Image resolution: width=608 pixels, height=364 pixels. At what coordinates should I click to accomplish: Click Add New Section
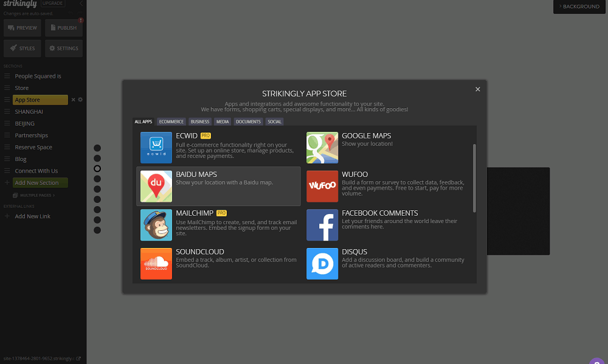[40, 182]
